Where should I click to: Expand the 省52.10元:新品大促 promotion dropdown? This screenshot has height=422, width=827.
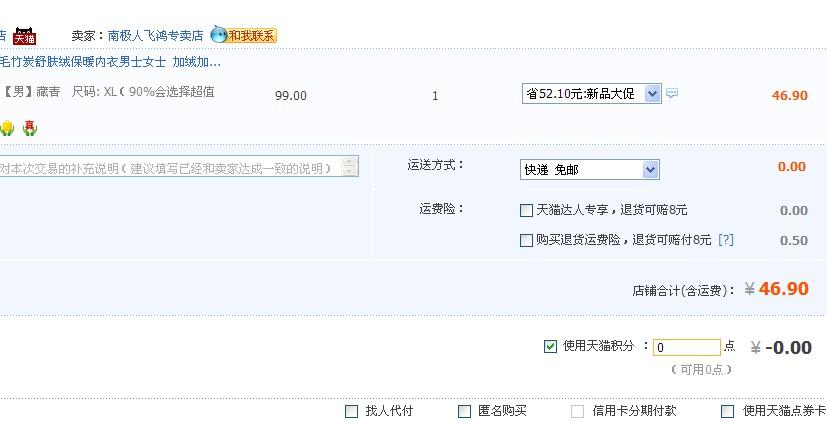(591, 94)
